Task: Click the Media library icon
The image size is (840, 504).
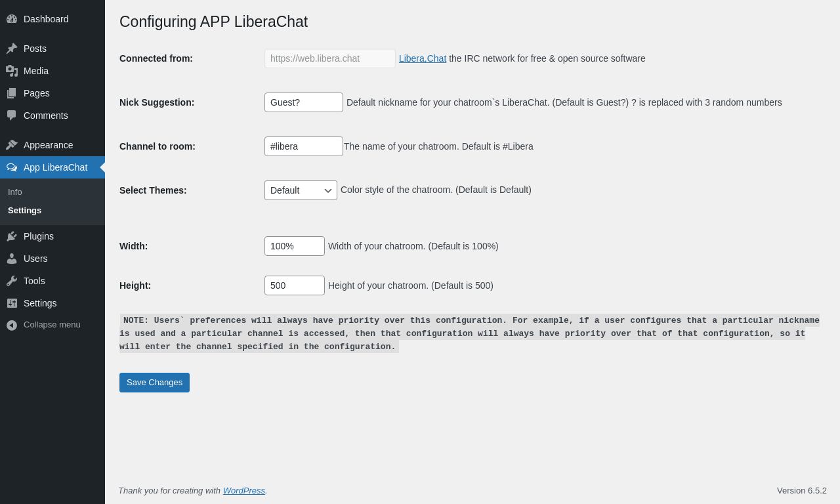Action: [x=12, y=71]
